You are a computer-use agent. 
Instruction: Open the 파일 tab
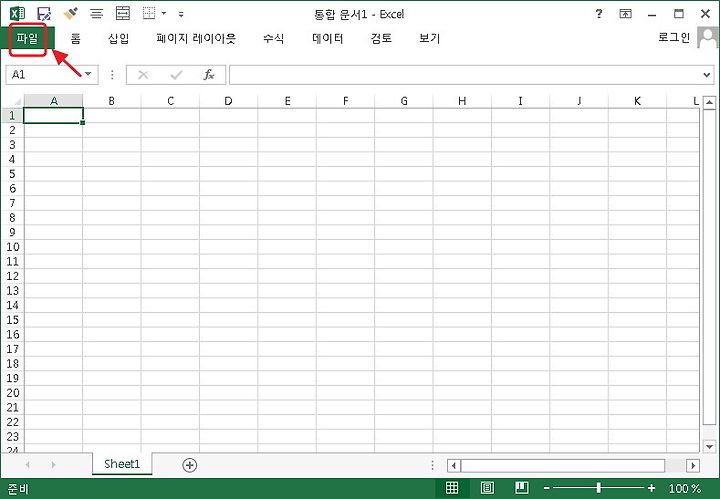[27, 39]
